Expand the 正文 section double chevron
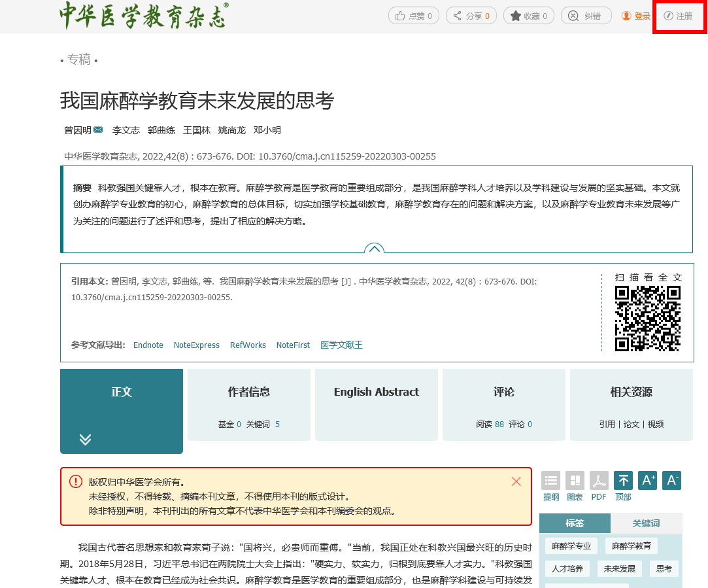This screenshot has height=588, width=708. point(85,440)
